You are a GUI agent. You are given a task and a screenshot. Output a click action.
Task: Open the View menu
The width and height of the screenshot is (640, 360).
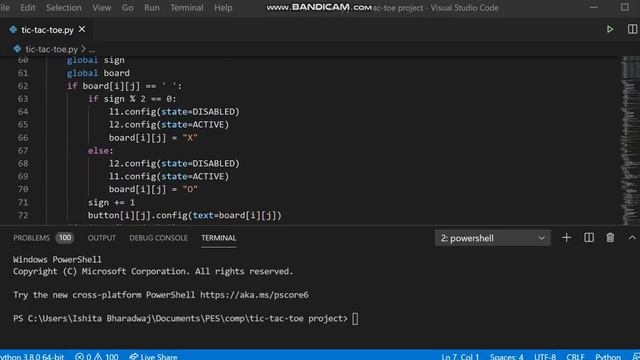click(102, 8)
